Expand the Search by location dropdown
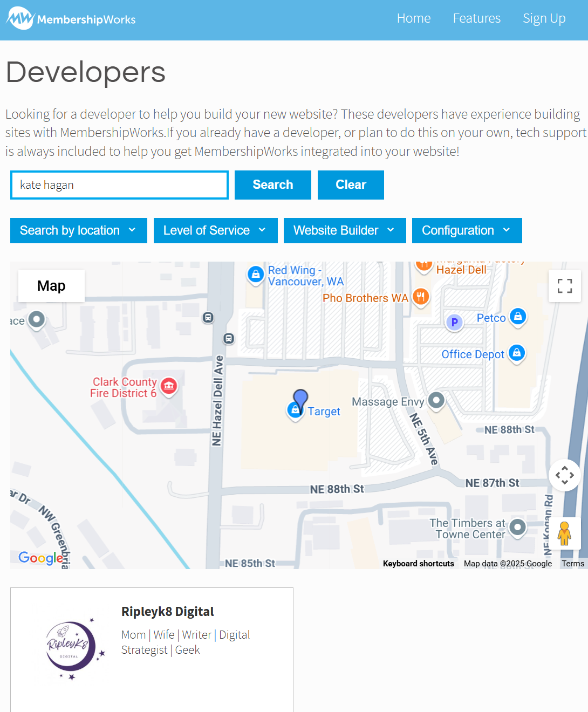 pos(79,230)
